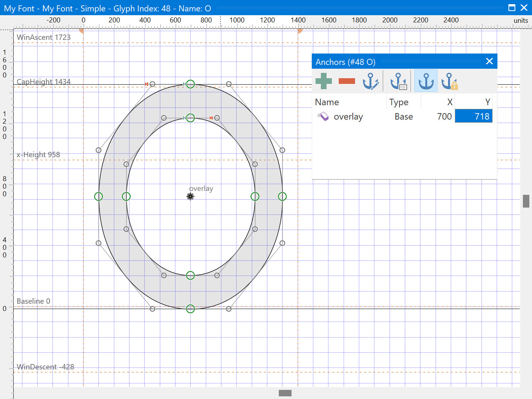Image resolution: width=532 pixels, height=399 pixels.
Task: Click the Base type cell
Action: tap(404, 117)
